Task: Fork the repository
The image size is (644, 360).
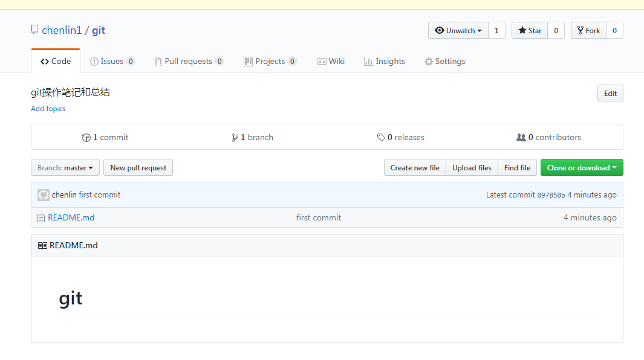Action: (588, 30)
